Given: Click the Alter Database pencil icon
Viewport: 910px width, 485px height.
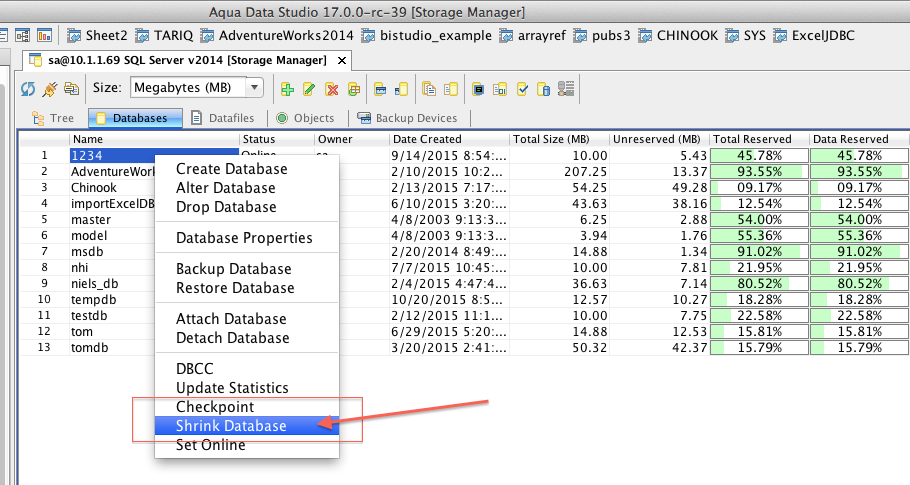Looking at the screenshot, I should click(309, 89).
